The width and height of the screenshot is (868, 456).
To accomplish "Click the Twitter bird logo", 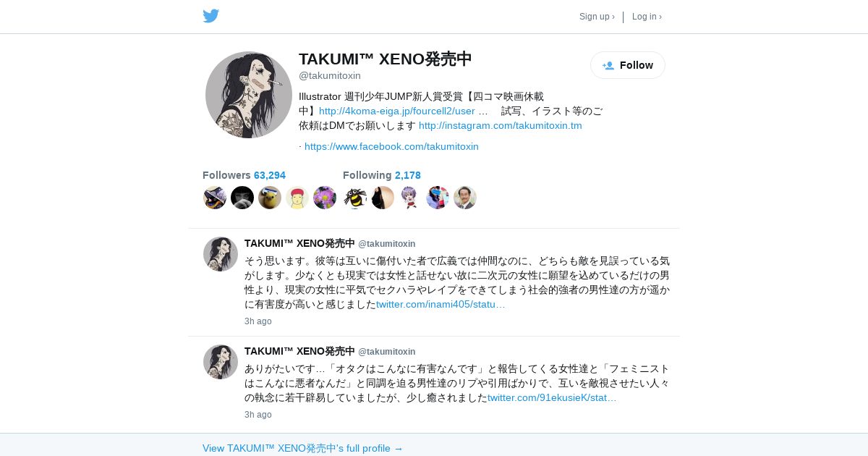I will 210,16.
